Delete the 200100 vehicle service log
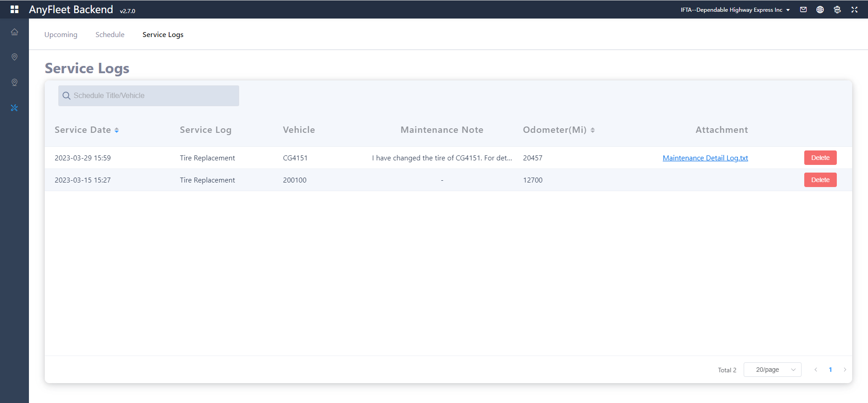868x403 pixels. [x=820, y=180]
